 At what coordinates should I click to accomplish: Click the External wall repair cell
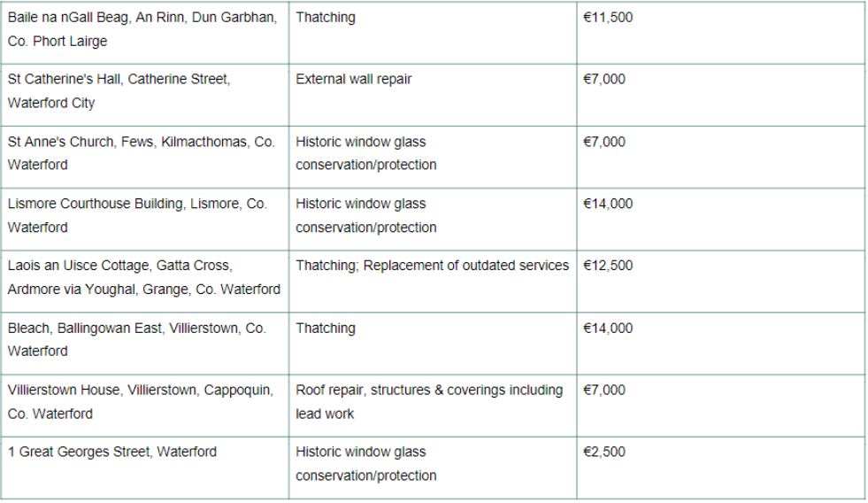pos(354,80)
